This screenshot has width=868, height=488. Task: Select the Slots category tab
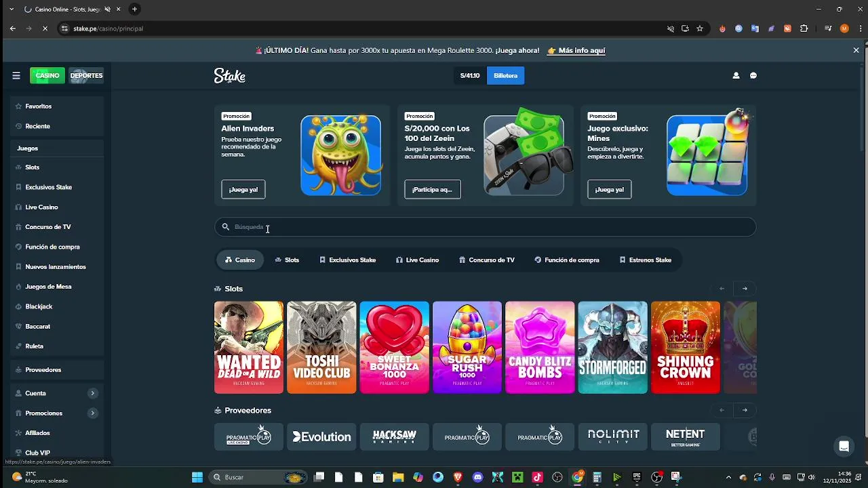pos(287,260)
